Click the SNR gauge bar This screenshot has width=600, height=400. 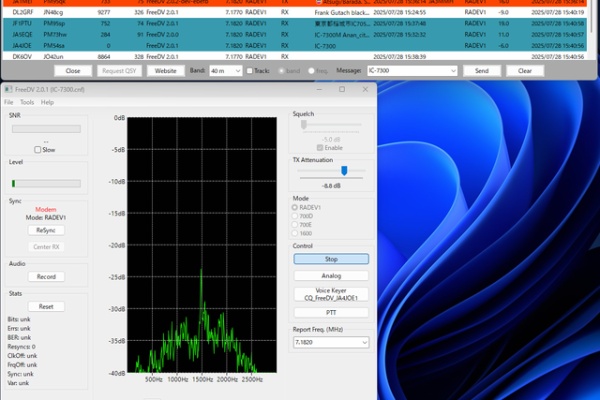[x=46, y=129]
